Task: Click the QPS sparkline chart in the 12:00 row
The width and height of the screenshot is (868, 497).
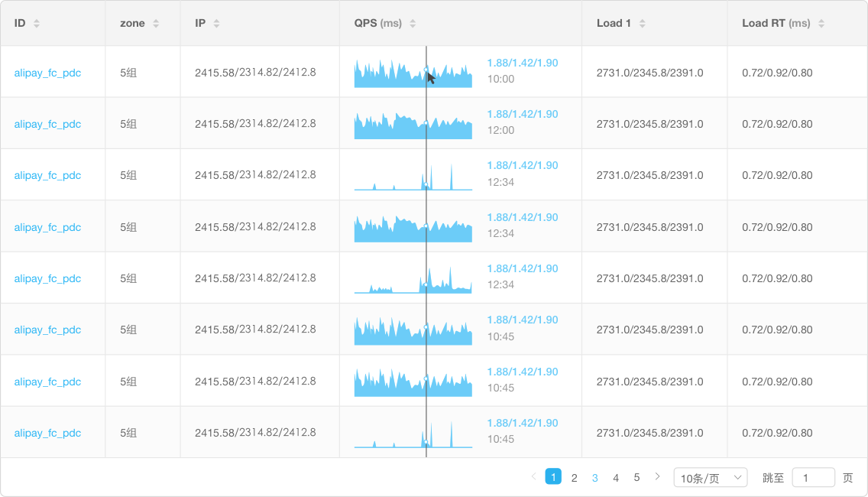Action: (x=413, y=125)
